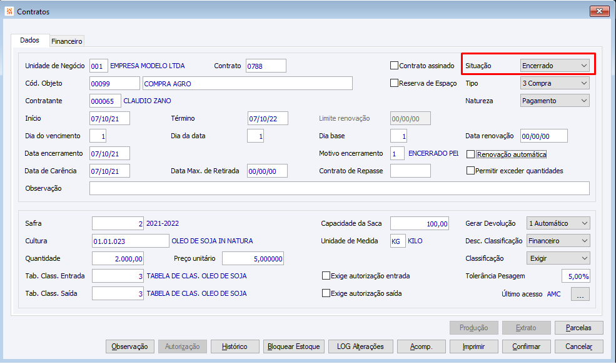
Task: Click the Tolerância Pesagem field 5,00%
Action: [576, 276]
